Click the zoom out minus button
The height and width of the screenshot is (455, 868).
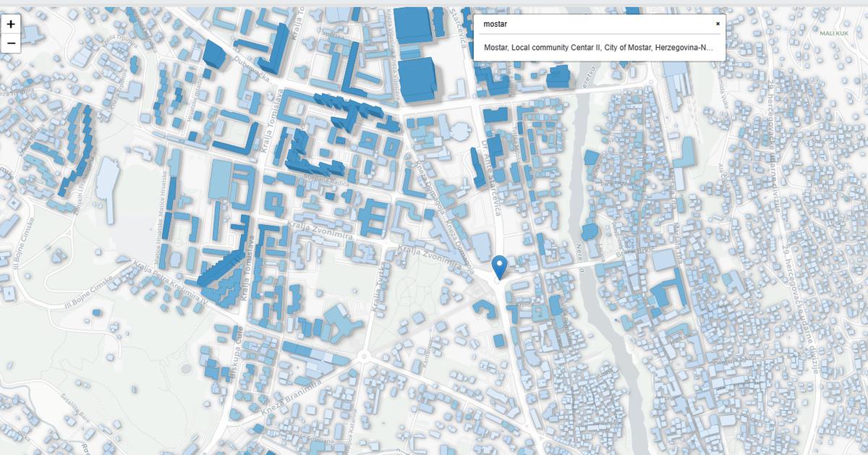(11, 43)
